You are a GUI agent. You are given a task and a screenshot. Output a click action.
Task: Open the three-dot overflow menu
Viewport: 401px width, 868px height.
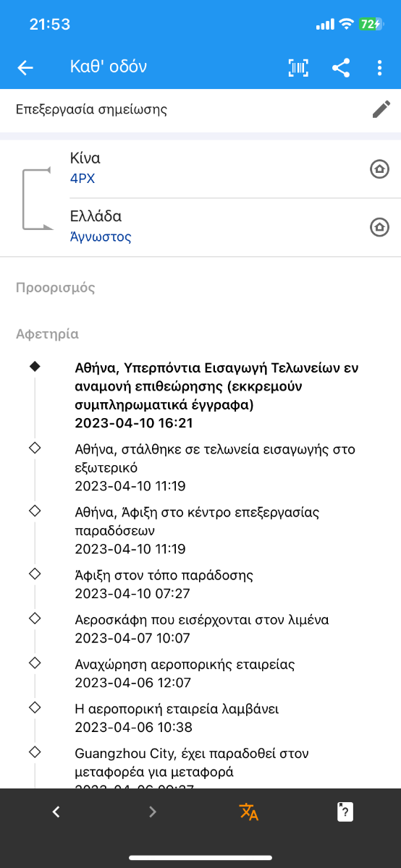coord(379,68)
